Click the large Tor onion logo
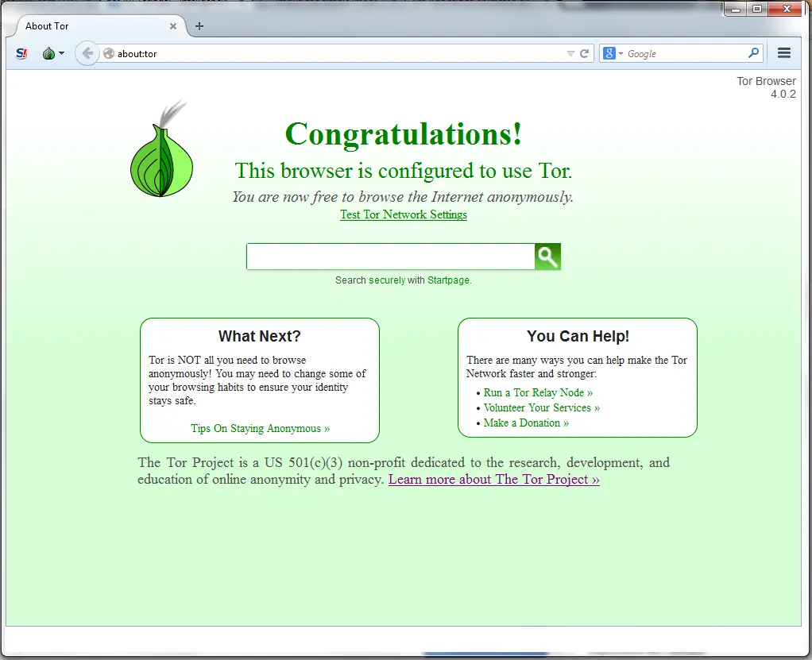 [x=161, y=149]
